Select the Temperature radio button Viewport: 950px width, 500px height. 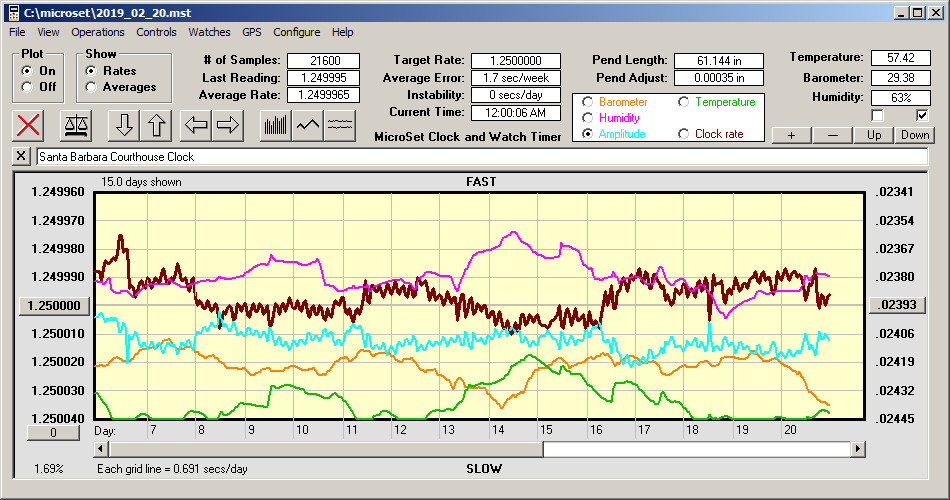click(683, 102)
